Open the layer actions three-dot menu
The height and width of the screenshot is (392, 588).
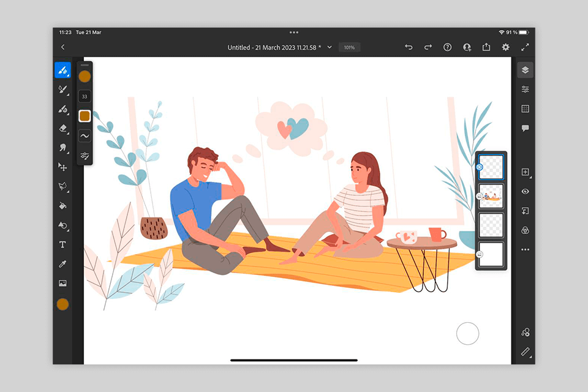coord(526,249)
